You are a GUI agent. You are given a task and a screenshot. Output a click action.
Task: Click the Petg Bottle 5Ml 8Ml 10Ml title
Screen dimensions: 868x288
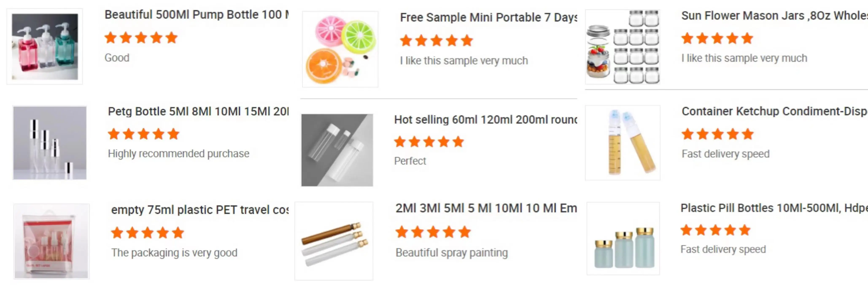point(198,111)
